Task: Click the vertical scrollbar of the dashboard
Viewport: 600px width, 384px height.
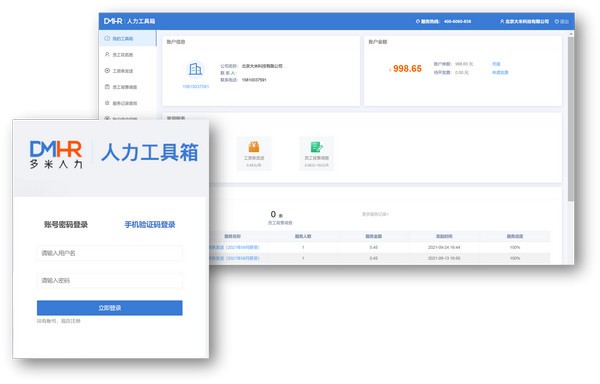Action: click(571, 119)
